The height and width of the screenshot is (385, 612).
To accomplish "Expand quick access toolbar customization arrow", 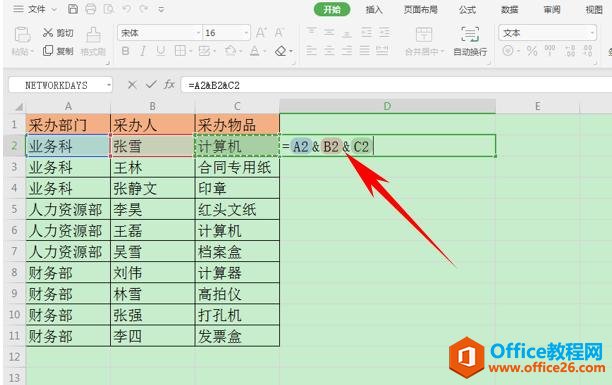I will (x=161, y=9).
